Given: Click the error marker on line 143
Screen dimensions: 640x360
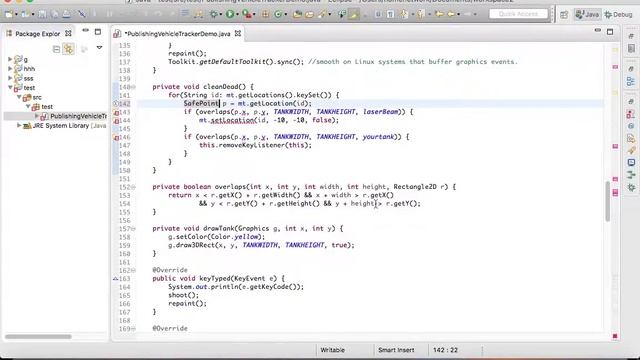Looking at the screenshot, I should [116, 112].
